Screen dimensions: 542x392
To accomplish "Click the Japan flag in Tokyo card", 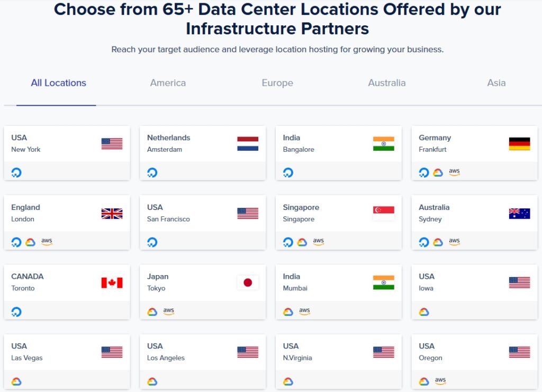I will coord(248,282).
